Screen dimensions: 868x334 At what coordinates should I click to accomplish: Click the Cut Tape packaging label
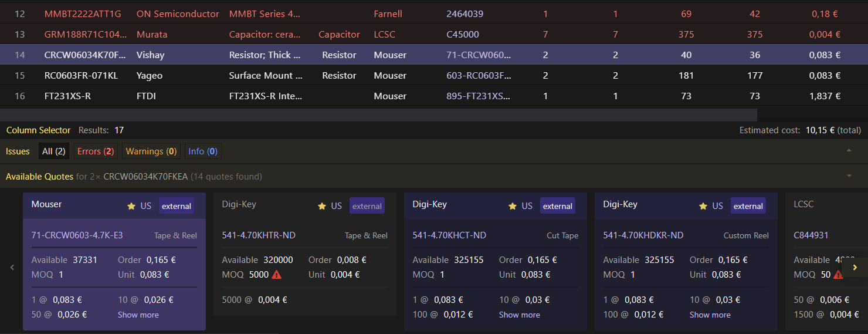(562, 235)
